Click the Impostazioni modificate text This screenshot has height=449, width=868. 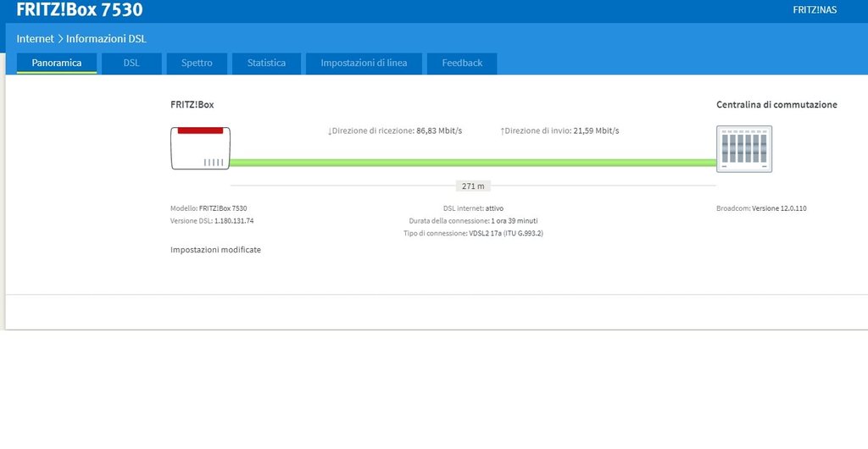pos(215,250)
